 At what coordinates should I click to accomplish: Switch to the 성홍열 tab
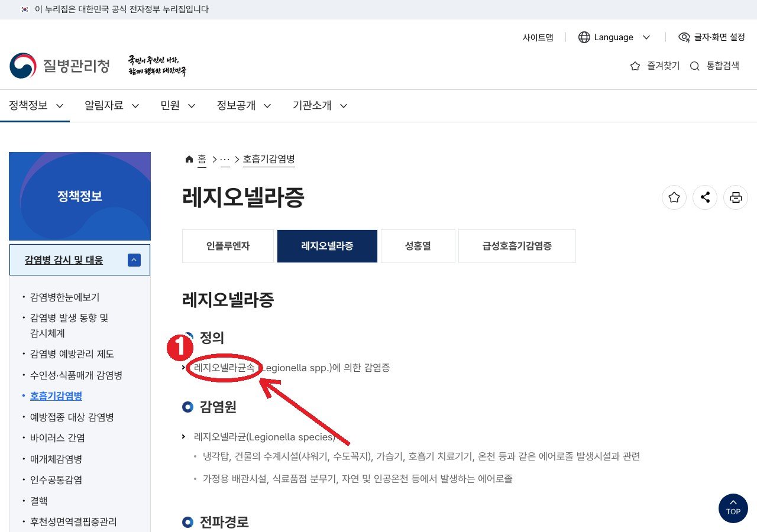418,246
